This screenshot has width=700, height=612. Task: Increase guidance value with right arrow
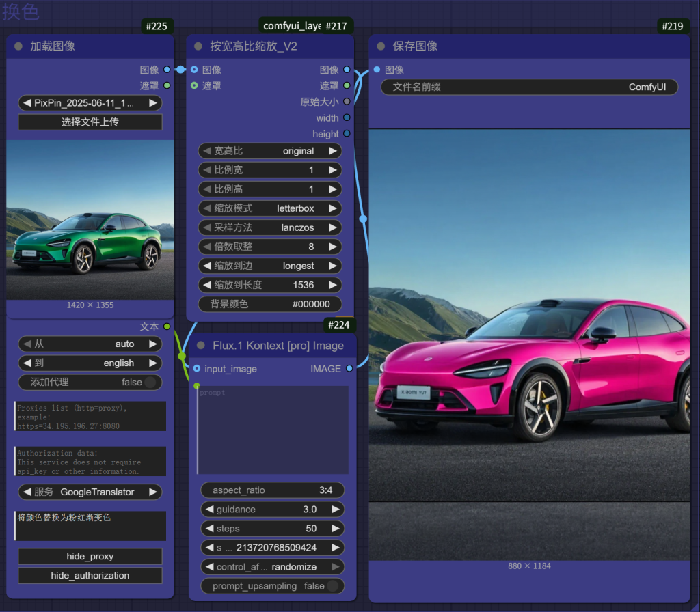click(335, 510)
